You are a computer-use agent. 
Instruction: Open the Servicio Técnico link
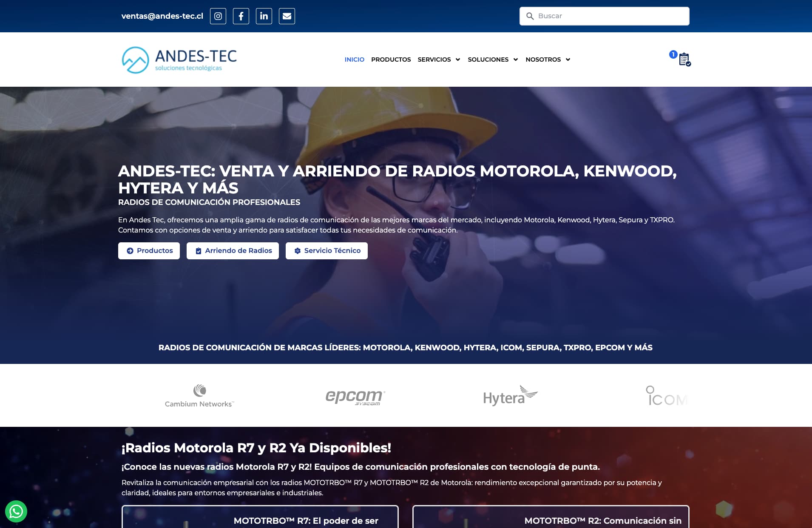(327, 250)
